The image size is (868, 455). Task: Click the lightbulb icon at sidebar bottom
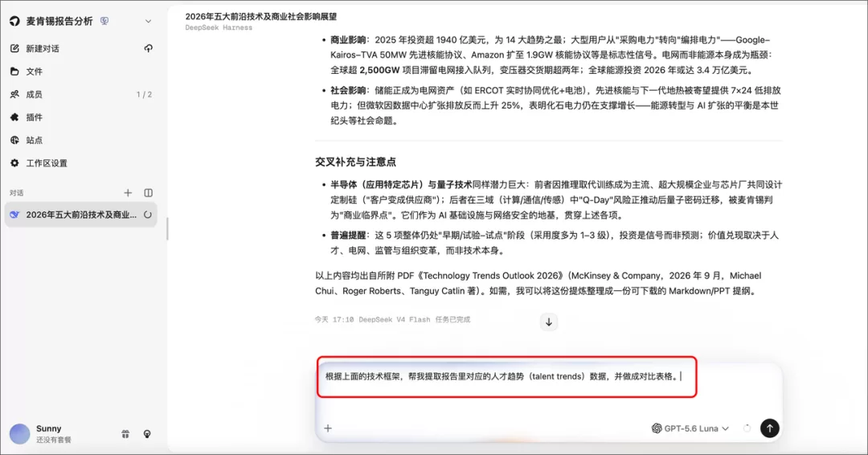[147, 435]
